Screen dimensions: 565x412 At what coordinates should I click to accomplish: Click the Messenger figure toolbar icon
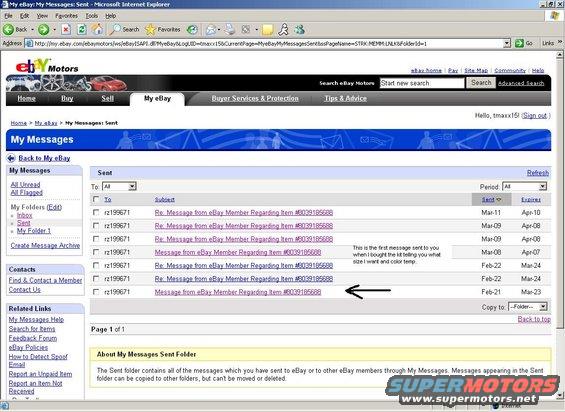(284, 30)
